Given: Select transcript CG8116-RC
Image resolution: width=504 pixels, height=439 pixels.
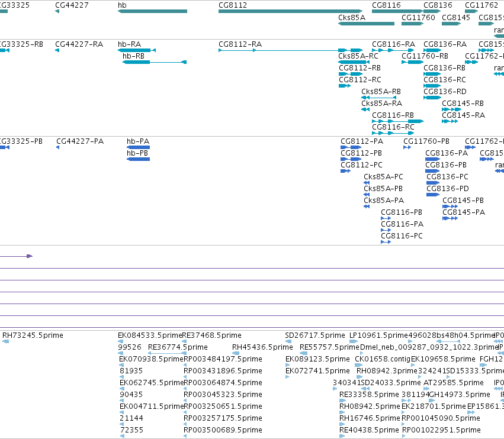Looking at the screenshot, I should click(x=393, y=127).
